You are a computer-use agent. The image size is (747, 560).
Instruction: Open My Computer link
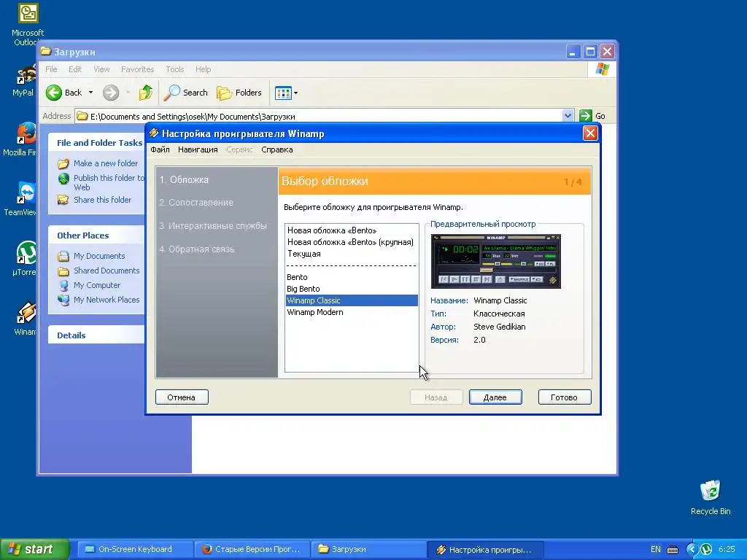pyautogui.click(x=97, y=285)
